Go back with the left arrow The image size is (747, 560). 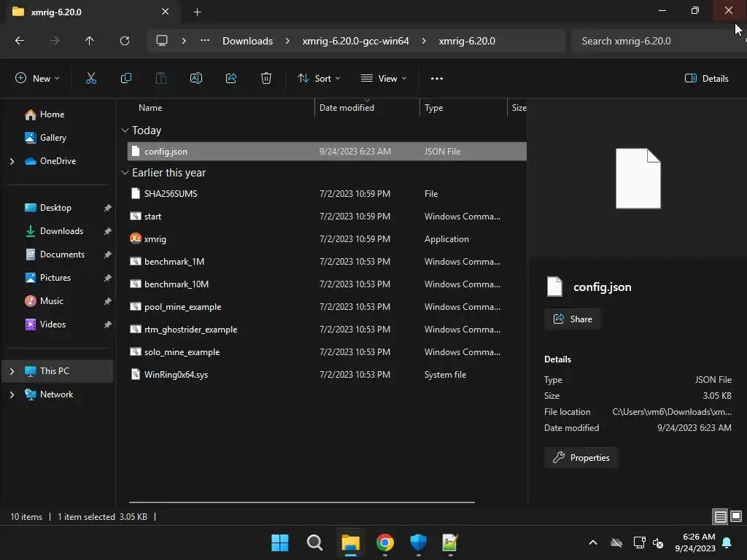tap(20, 41)
